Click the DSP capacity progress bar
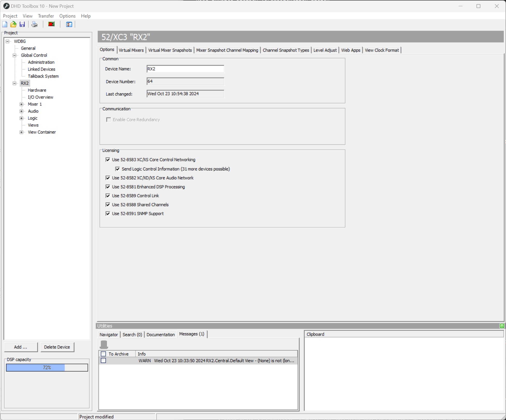The width and height of the screenshot is (506, 420). coord(47,367)
